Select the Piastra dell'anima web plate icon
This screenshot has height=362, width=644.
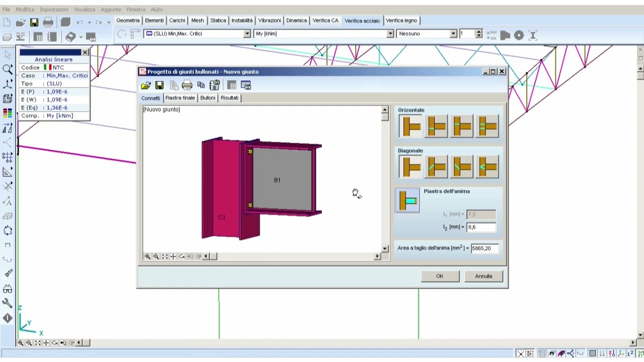[408, 201]
